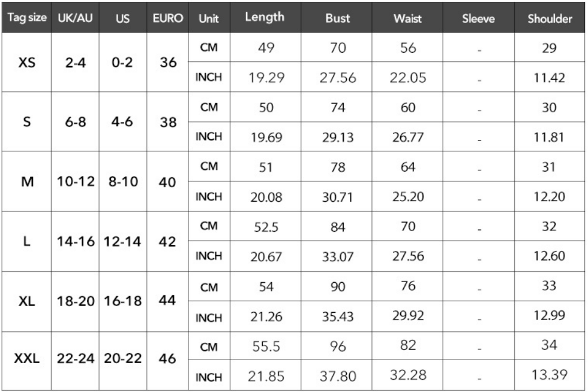Select the US column header
Screen dimensions: 588x392
click(122, 18)
